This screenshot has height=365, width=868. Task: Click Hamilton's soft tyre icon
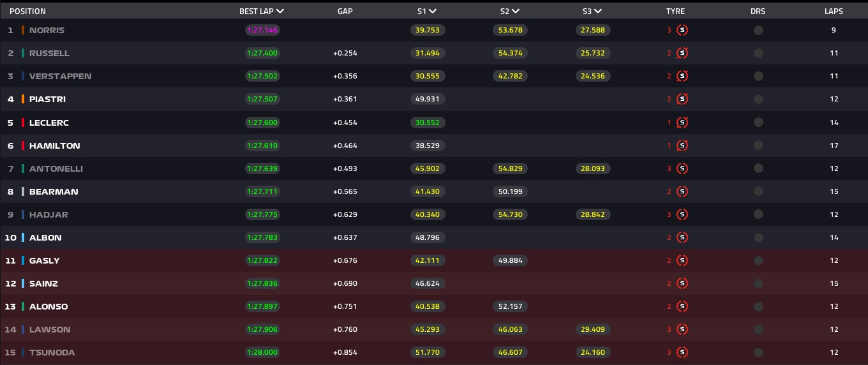[682, 145]
